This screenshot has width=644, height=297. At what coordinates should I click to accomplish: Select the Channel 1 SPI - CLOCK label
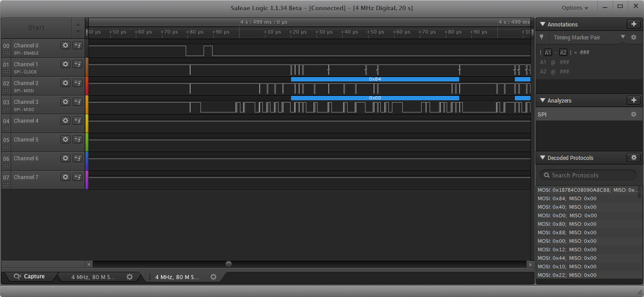(26, 72)
